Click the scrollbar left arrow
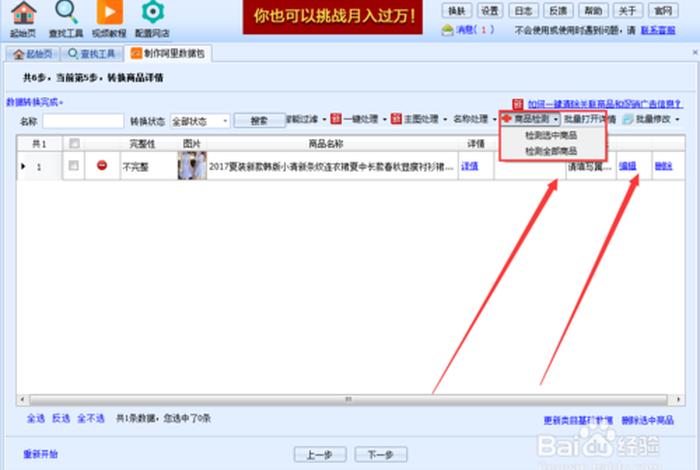Viewport: 700px width, 470px height. pyautogui.click(x=22, y=399)
